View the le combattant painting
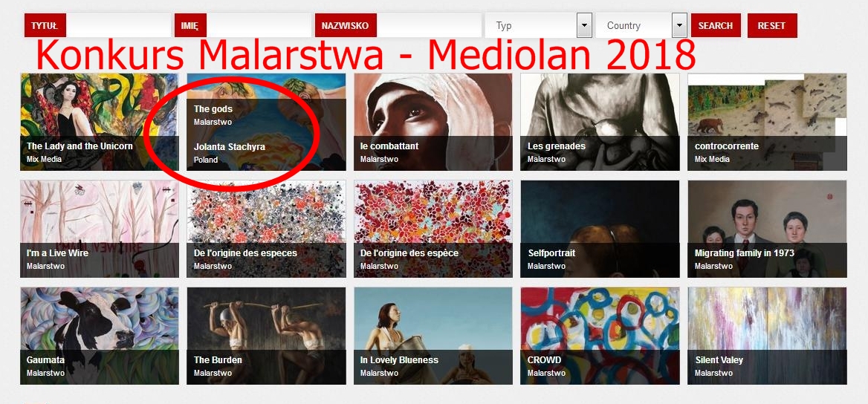 point(433,122)
